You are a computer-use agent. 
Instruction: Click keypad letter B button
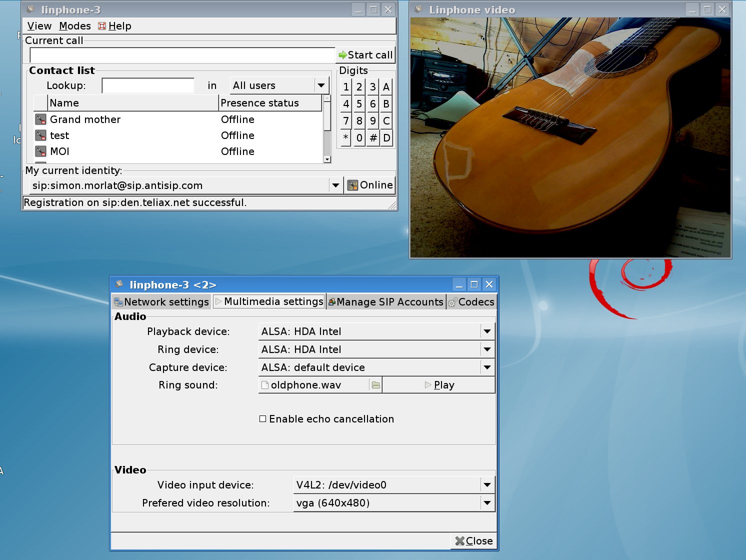(x=386, y=104)
